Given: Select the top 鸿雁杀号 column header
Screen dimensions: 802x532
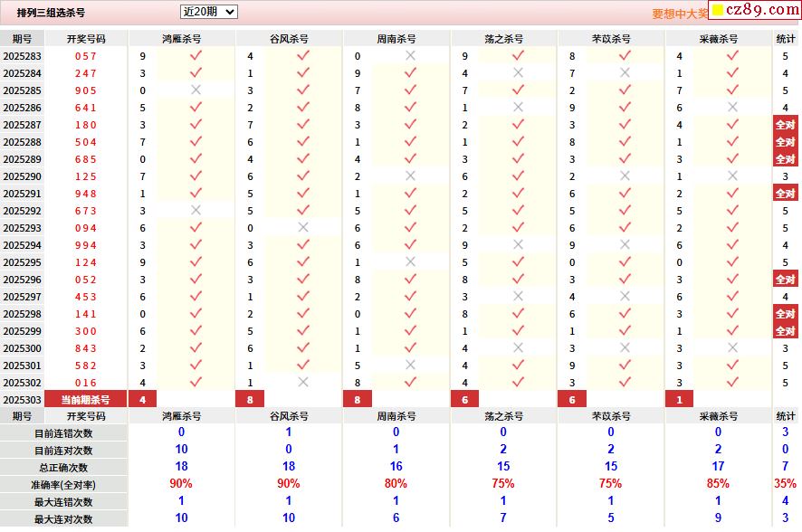Looking at the screenshot, I should [182, 39].
